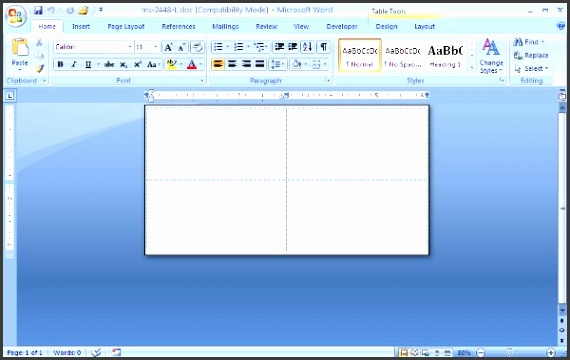This screenshot has width=570, height=360.
Task: Open the Paragraph dialog box launcher
Action: (328, 81)
